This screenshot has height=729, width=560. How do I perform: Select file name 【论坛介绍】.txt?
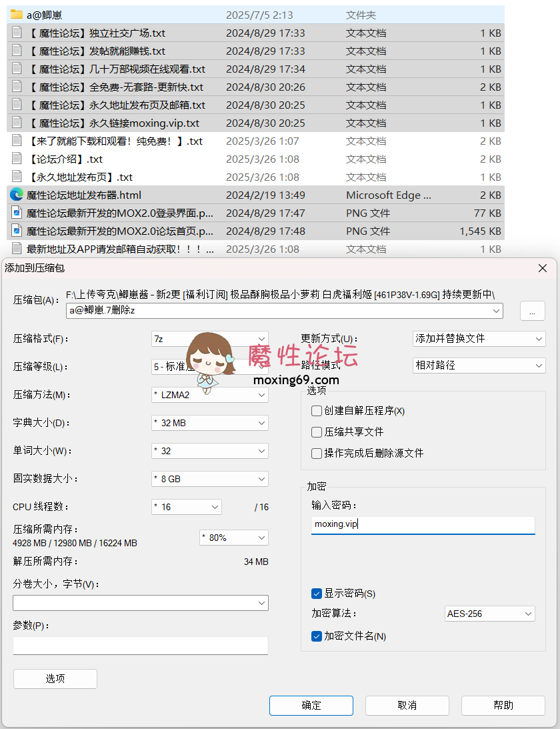[x=65, y=159]
